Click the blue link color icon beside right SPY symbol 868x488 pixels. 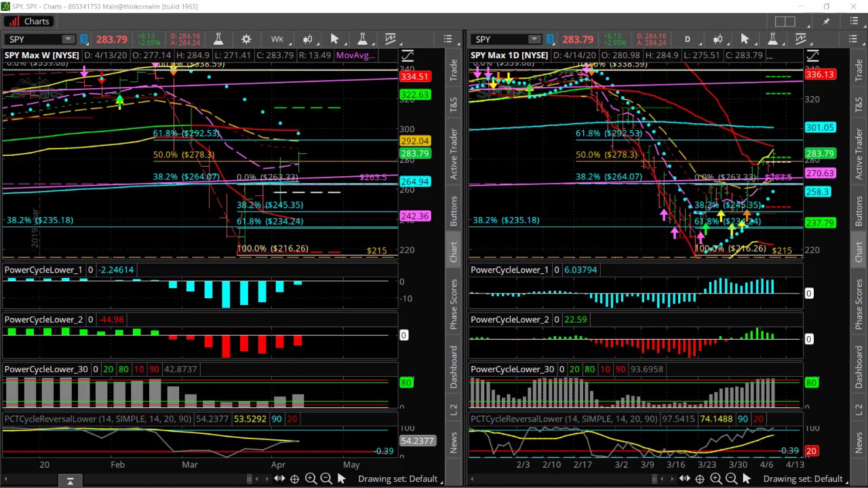tap(551, 39)
